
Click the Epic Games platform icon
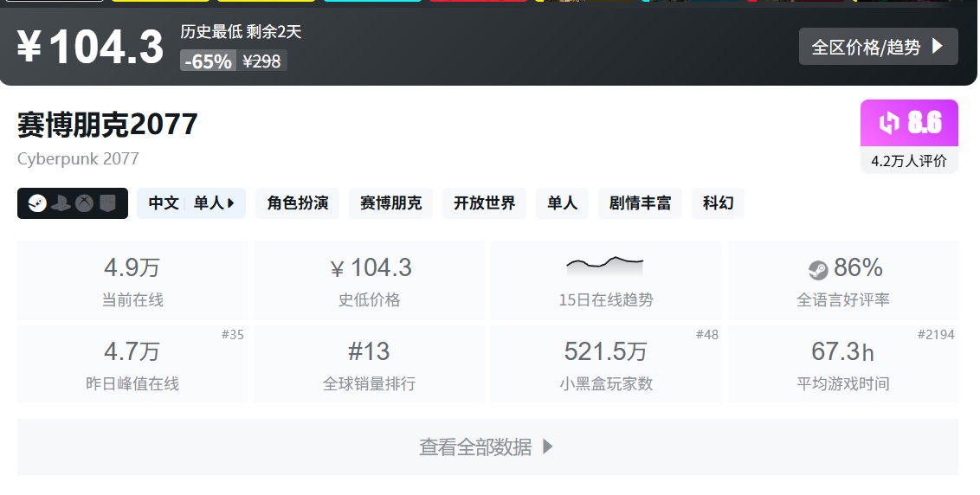click(107, 203)
